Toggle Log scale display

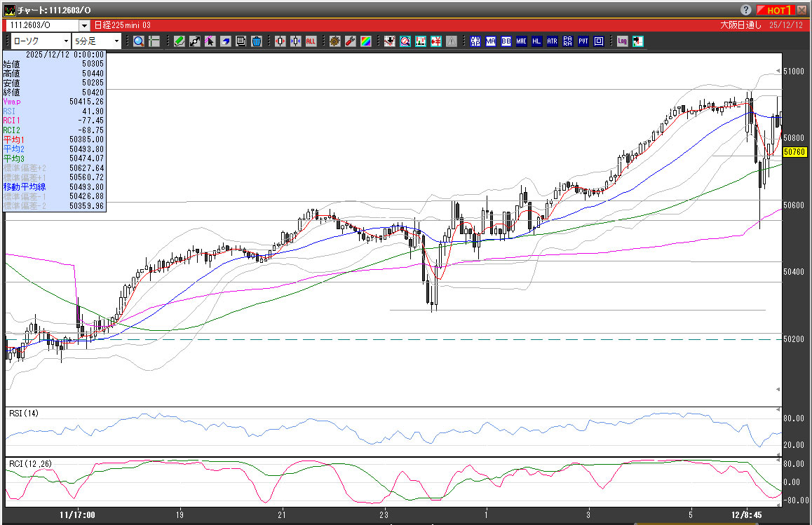[x=622, y=41]
